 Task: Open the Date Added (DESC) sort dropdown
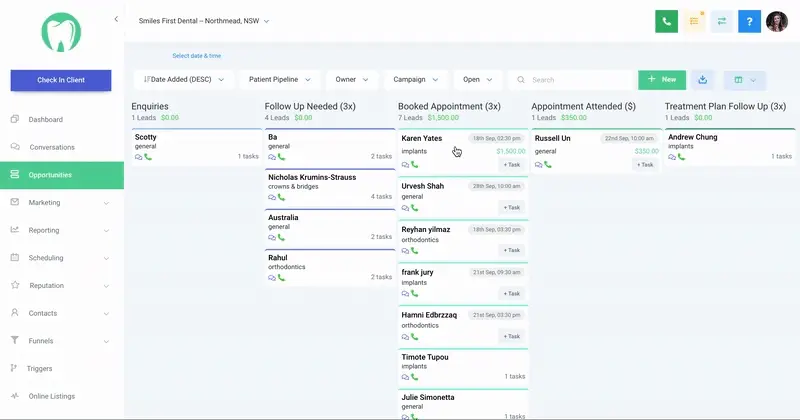click(184, 80)
